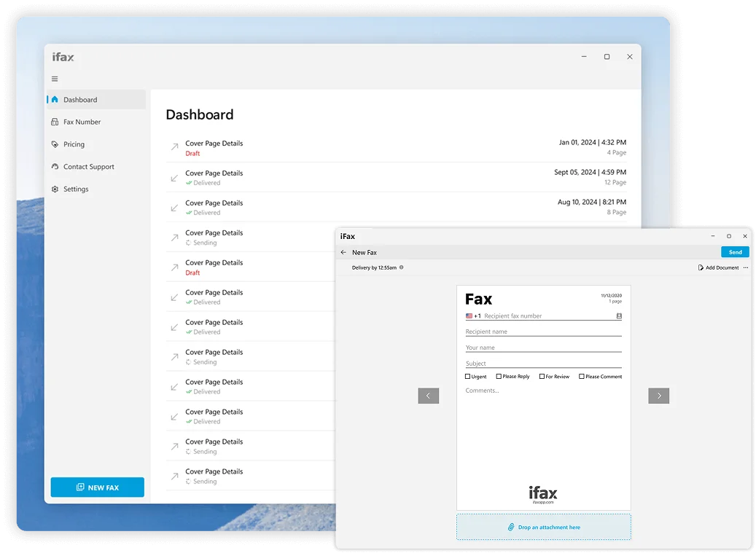Screen dimensions: 756x553
Task: Click the 4 Page label
Action: [616, 153]
